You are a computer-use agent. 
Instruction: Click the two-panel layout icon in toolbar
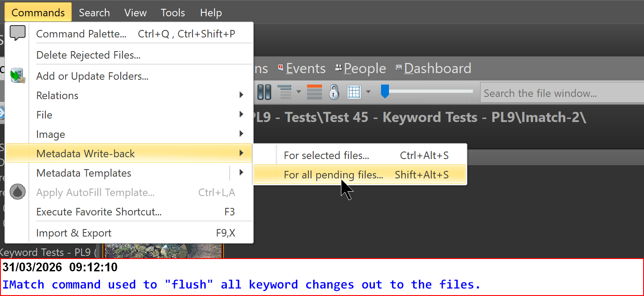264,92
